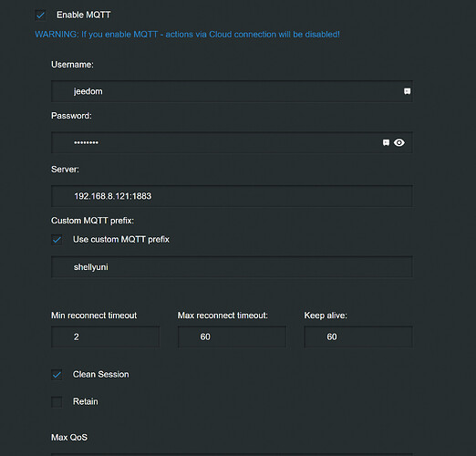Click the Retain label text
The width and height of the screenshot is (476, 456).
point(86,401)
